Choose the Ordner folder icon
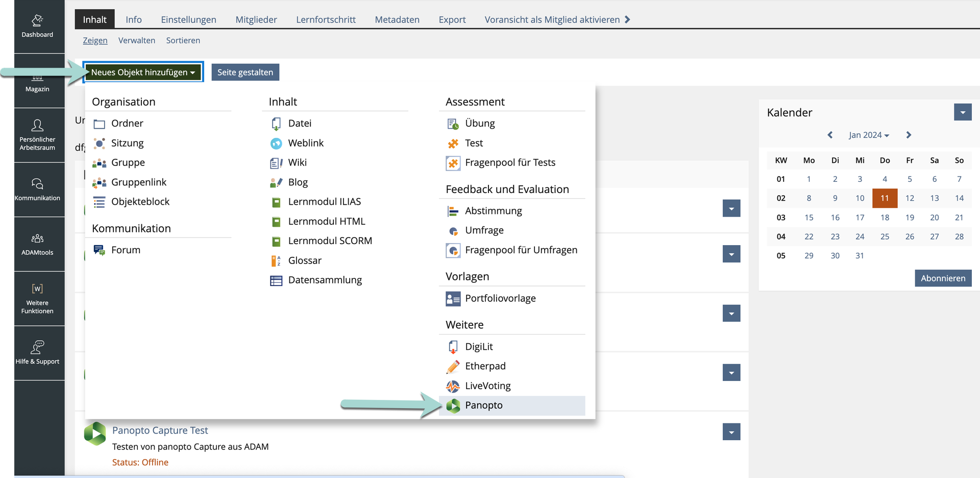 pyautogui.click(x=99, y=124)
